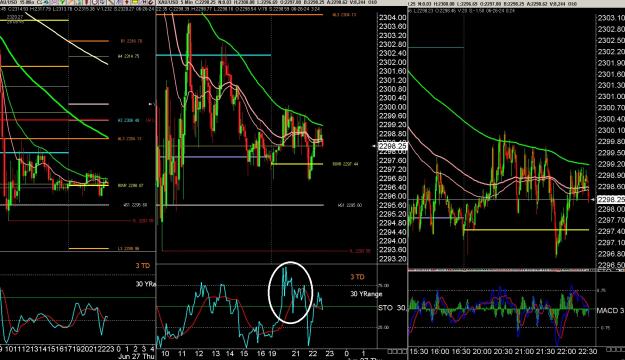
Task: Click hour 15 on middle chart time axis
Action: click(x=244, y=353)
